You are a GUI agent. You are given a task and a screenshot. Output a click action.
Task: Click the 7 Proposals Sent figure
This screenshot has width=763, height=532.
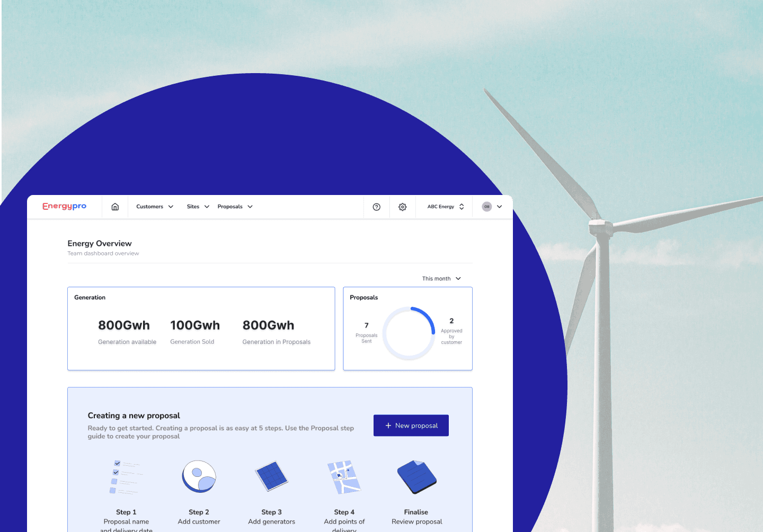click(367, 332)
